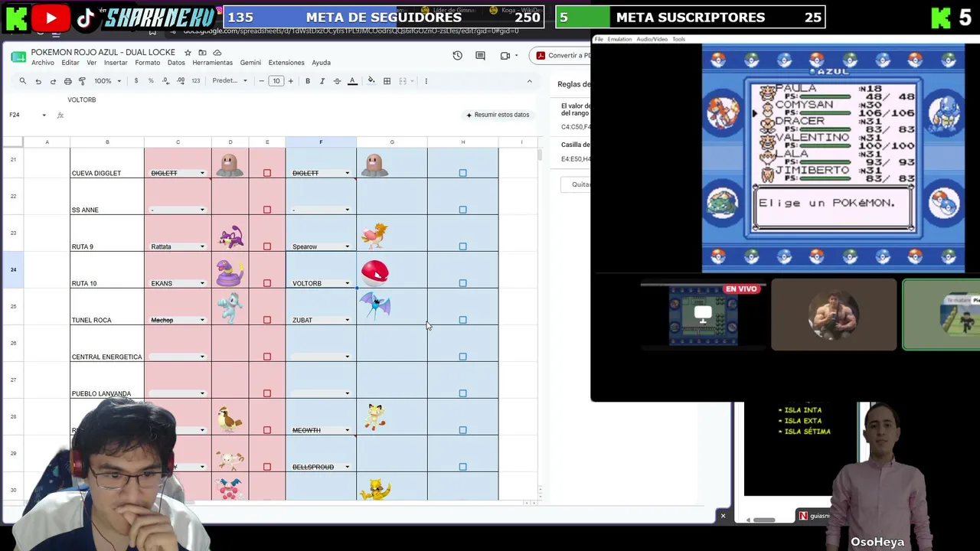
Task: Decrease decimal places
Action: click(x=165, y=81)
